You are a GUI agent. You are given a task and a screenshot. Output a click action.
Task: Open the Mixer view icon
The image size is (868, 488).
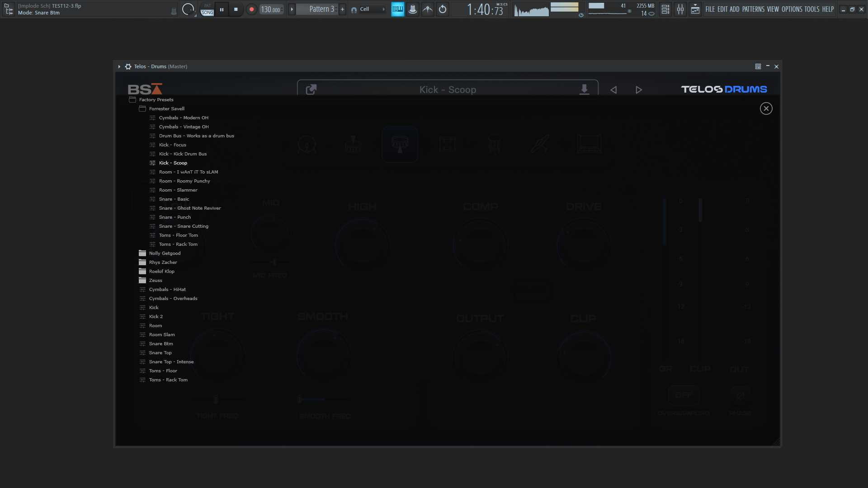pyautogui.click(x=680, y=9)
